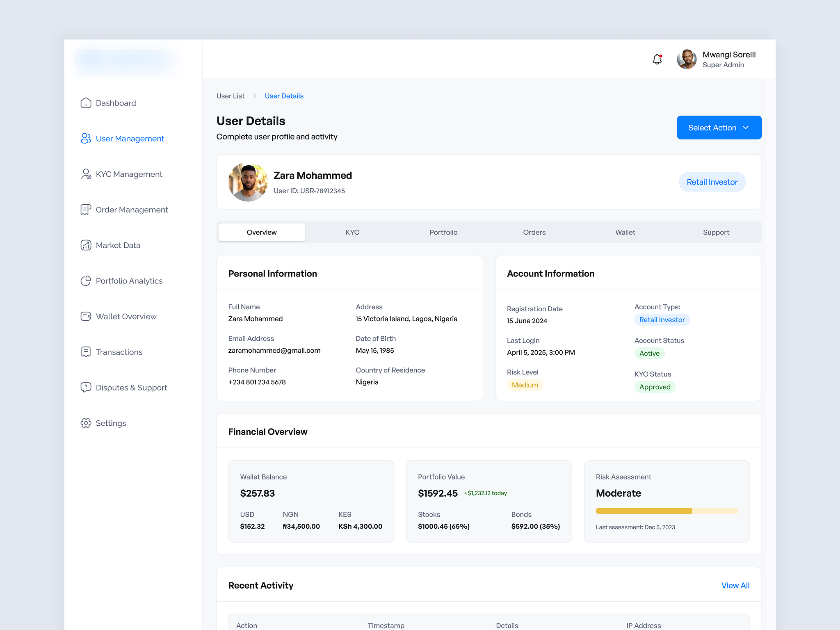The width and height of the screenshot is (840, 630).
Task: Open the Dashboard sidebar icon
Action: 86,103
